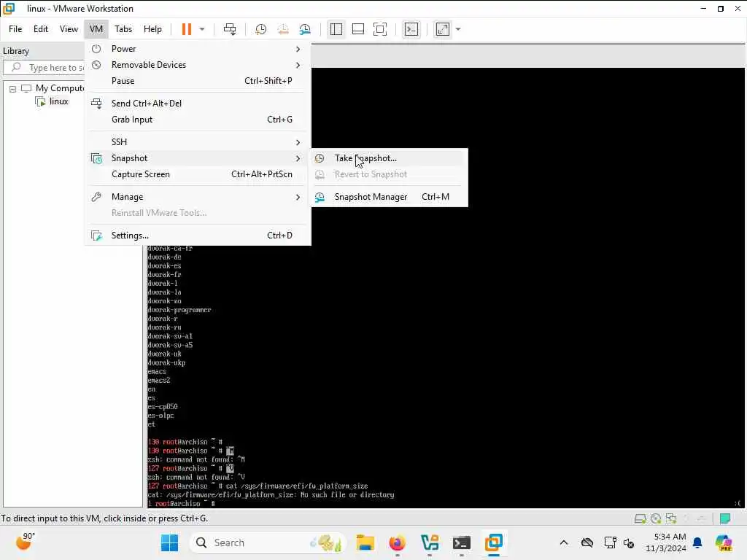The height and width of the screenshot is (560, 747).
Task: Click the Manage wrench icon
Action: 96,197
